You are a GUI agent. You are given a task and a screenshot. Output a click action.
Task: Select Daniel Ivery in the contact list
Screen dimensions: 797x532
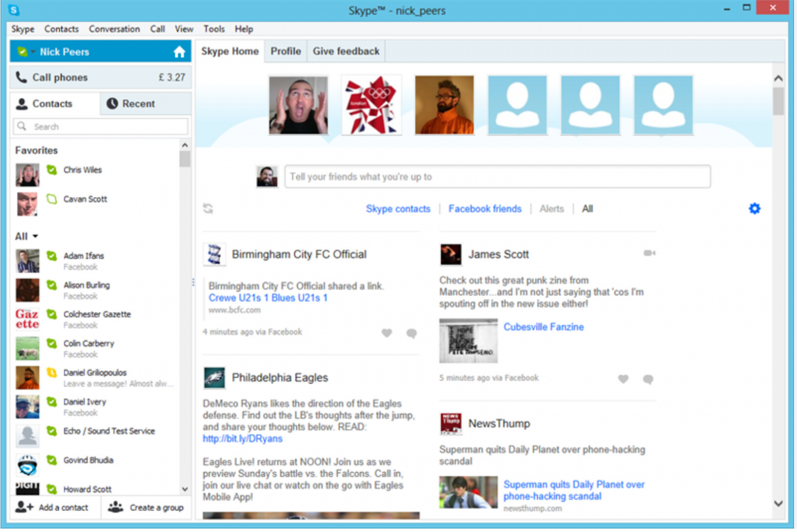tap(96, 407)
